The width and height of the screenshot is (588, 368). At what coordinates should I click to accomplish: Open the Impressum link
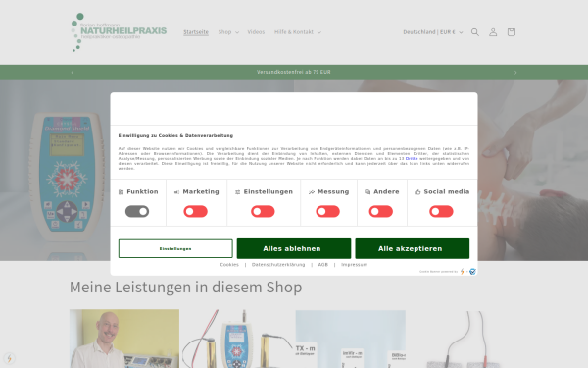355,265
